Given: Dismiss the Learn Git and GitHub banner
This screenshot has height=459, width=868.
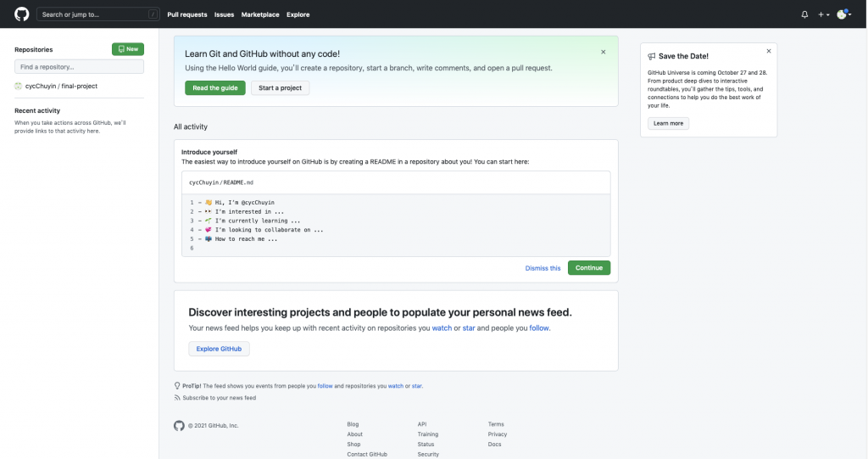Looking at the screenshot, I should [604, 52].
